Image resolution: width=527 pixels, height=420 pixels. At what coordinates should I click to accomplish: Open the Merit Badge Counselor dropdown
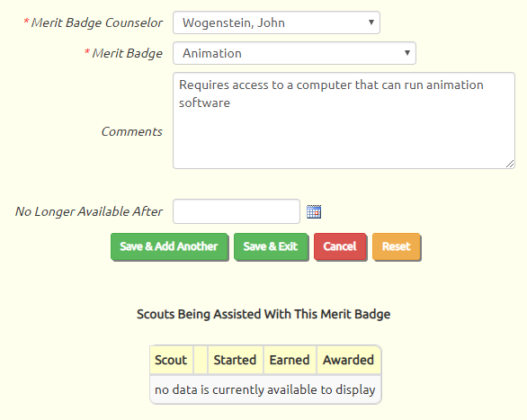(x=276, y=22)
